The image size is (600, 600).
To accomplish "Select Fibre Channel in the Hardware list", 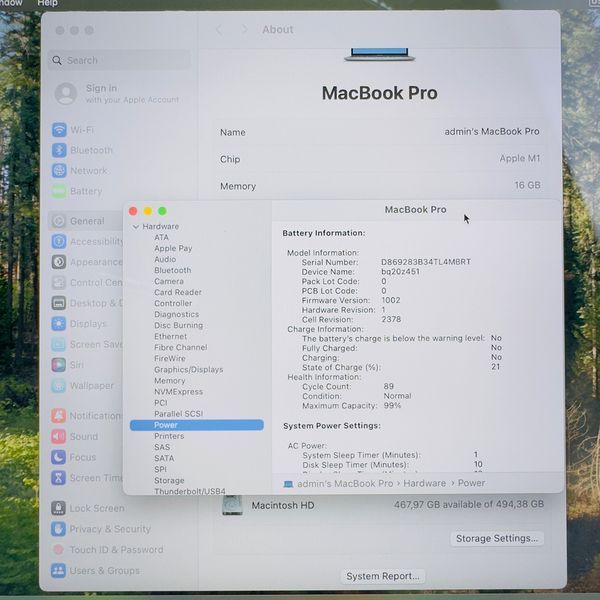I will point(181,347).
